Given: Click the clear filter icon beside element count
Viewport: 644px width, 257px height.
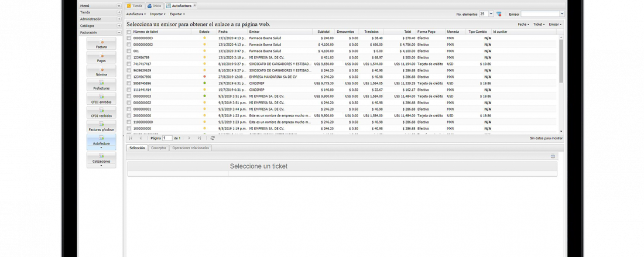Looking at the screenshot, I should [499, 13].
